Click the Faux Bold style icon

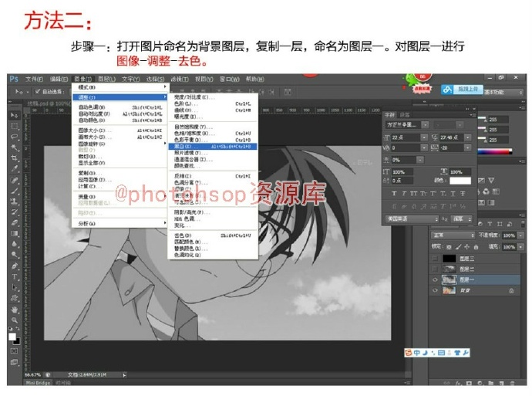pyautogui.click(x=394, y=194)
